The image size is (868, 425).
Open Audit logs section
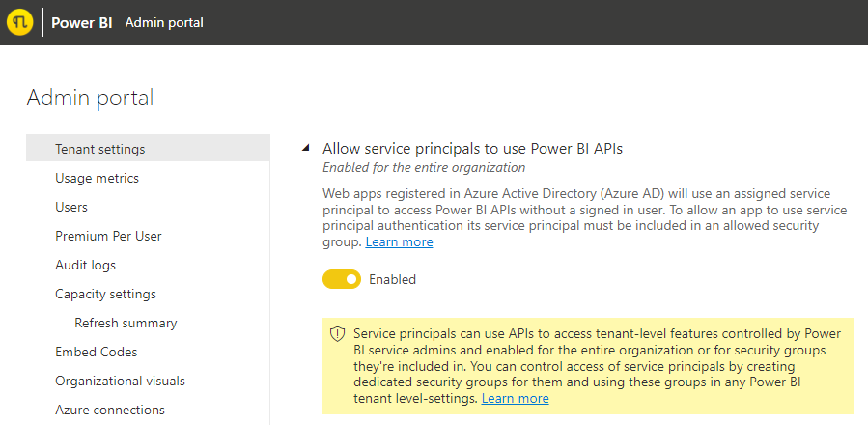pyautogui.click(x=85, y=265)
